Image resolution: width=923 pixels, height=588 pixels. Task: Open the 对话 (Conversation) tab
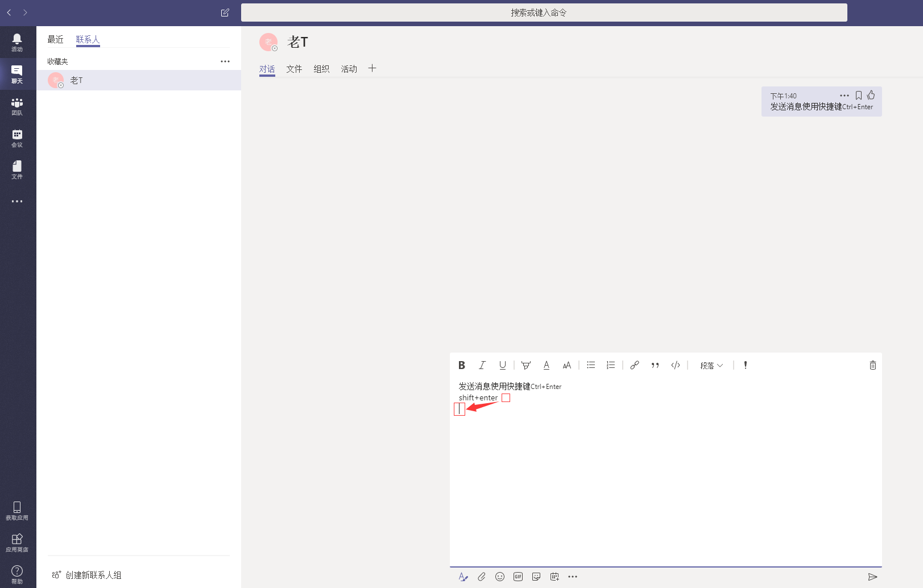pos(267,69)
